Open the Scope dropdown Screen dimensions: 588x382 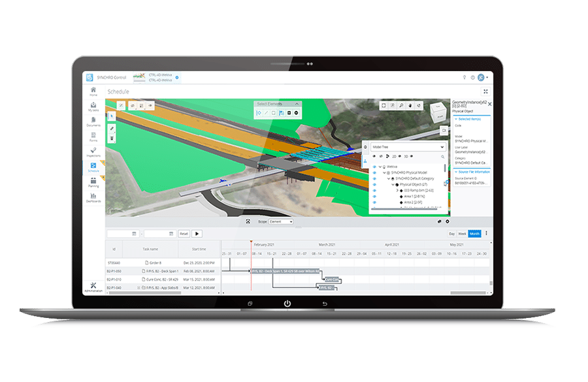tap(281, 221)
